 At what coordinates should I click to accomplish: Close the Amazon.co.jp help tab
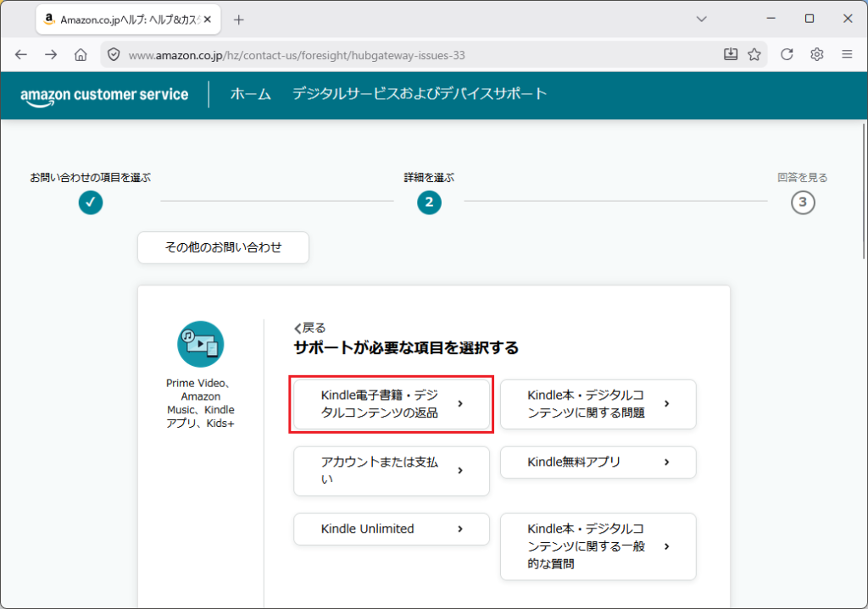click(208, 19)
